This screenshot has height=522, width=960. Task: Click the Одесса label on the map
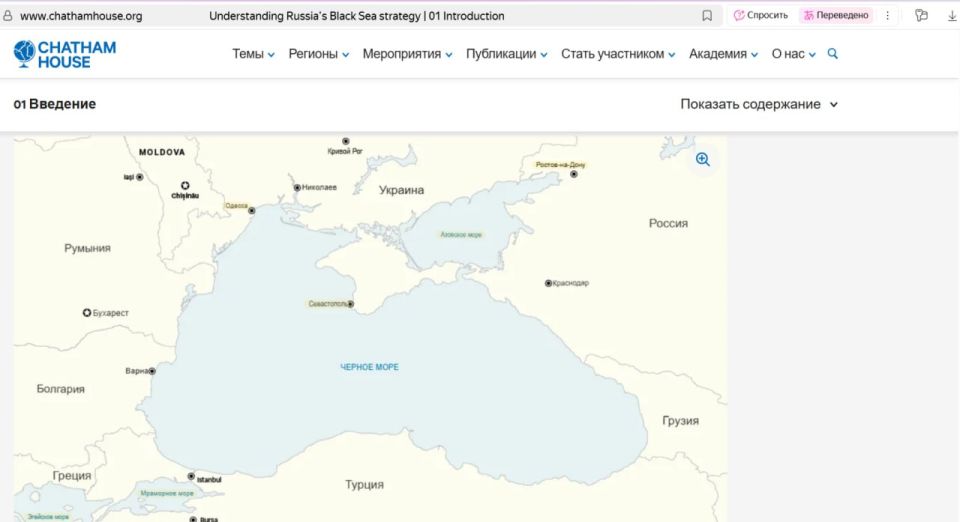236,206
